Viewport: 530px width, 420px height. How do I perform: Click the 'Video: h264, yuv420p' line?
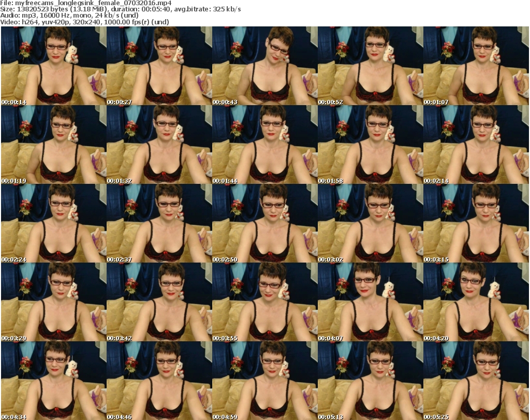click(84, 22)
